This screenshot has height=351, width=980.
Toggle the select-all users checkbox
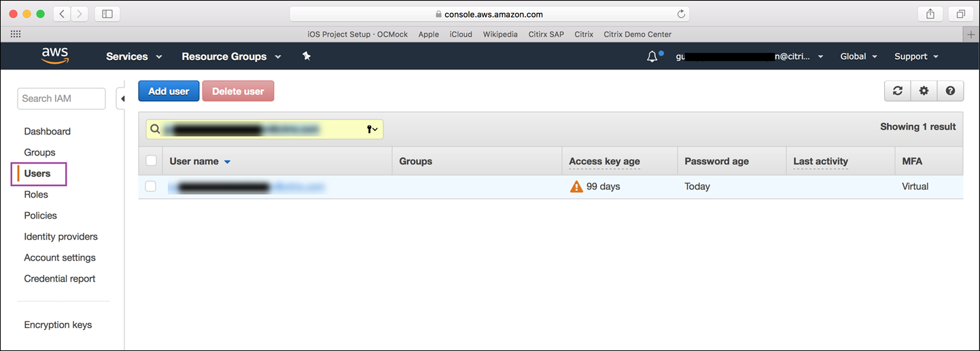[x=152, y=161]
